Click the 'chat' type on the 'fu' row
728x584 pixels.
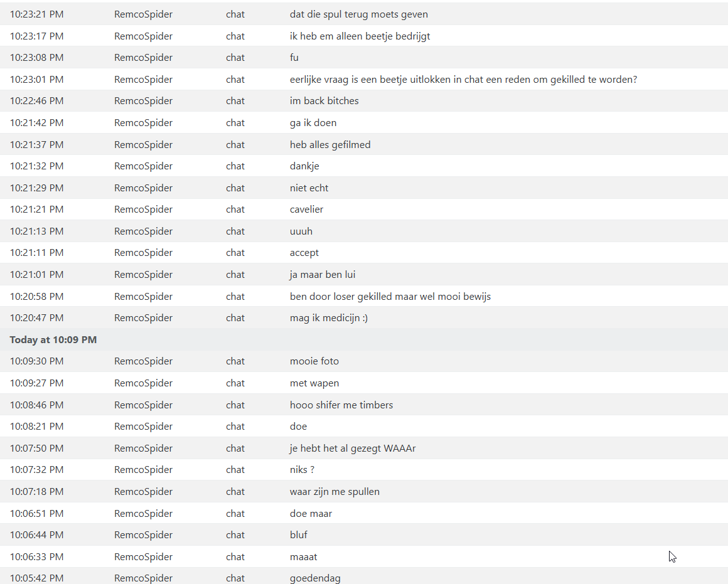click(x=235, y=58)
